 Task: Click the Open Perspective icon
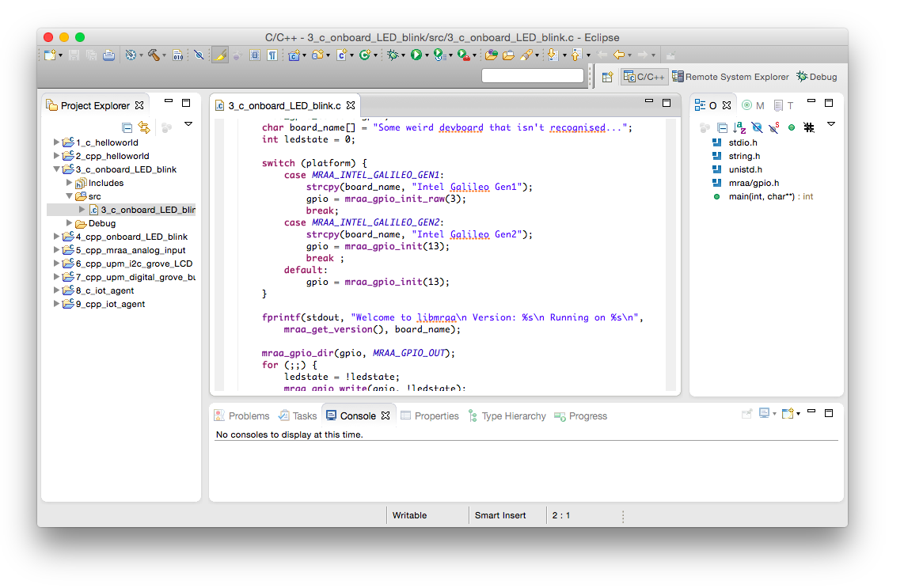[x=607, y=78]
